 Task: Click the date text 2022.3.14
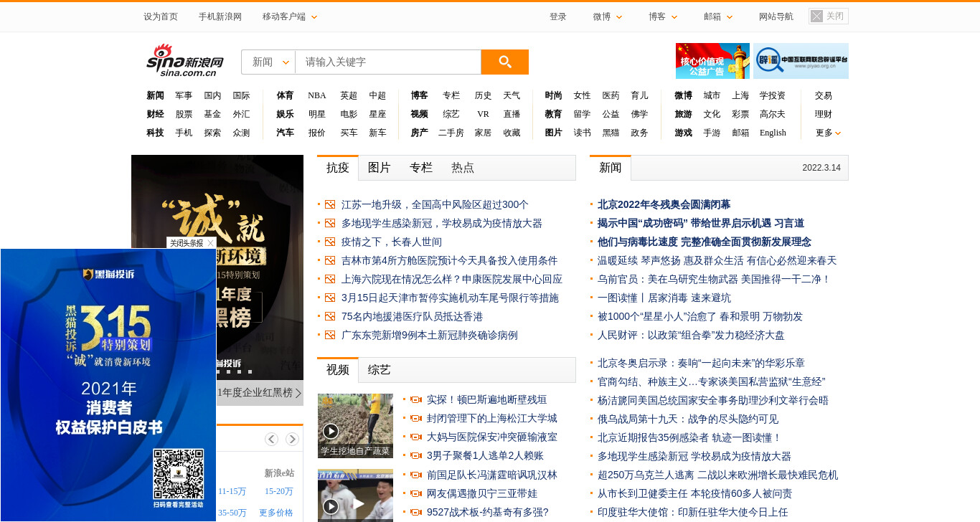[x=821, y=168]
